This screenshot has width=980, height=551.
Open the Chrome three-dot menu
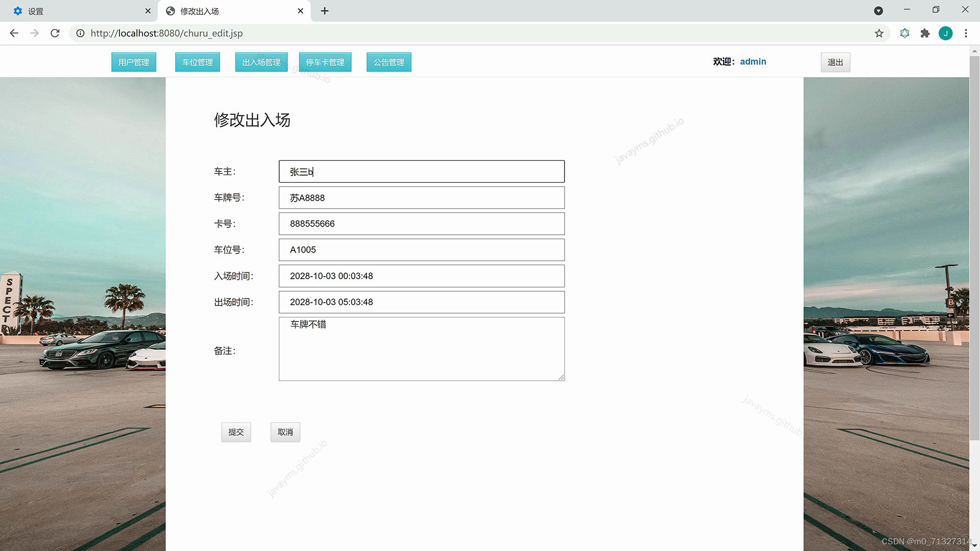coord(966,33)
